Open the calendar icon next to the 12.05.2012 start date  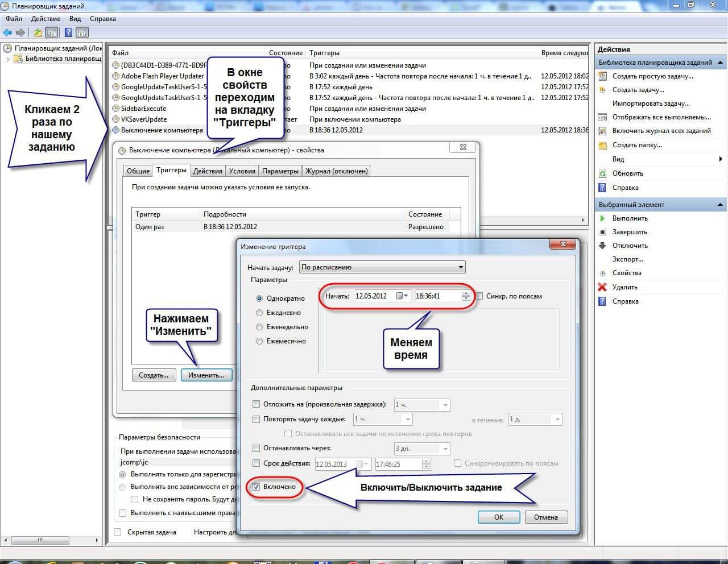(x=402, y=296)
